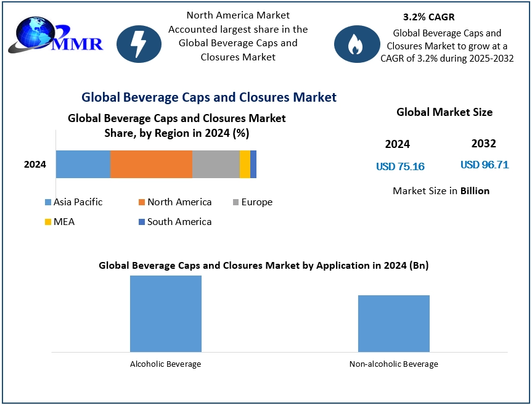Click the MMR globe logo
532x405 pixels.
click(x=55, y=36)
